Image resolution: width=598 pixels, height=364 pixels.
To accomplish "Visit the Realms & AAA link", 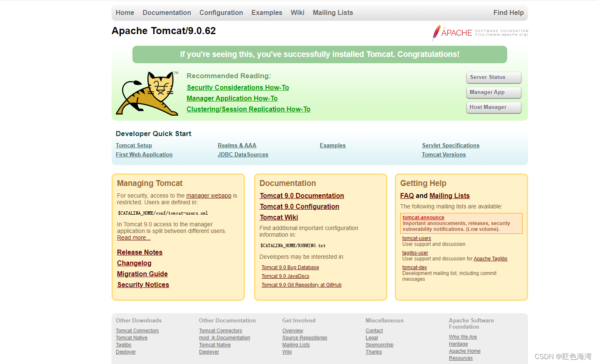I will coord(237,145).
